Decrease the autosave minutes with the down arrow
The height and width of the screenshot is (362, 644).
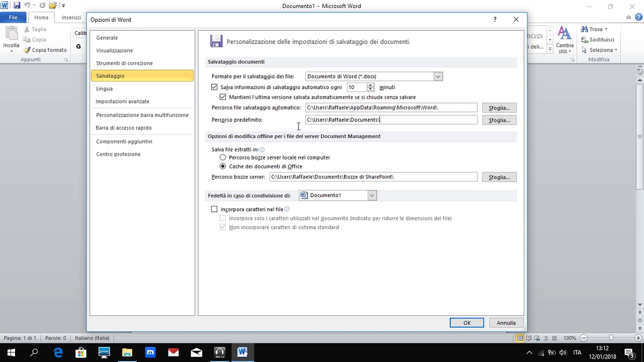(x=370, y=89)
